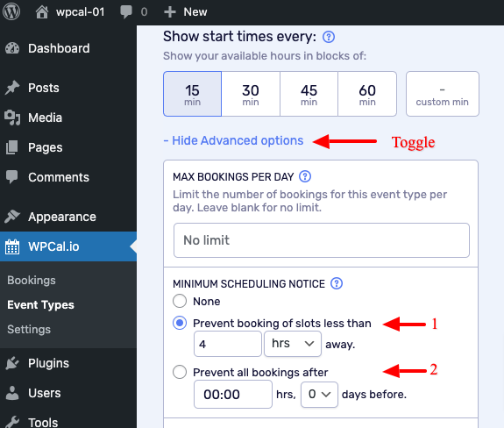504x428 pixels.
Task: Click the WordPress logo icon
Action: (11, 12)
